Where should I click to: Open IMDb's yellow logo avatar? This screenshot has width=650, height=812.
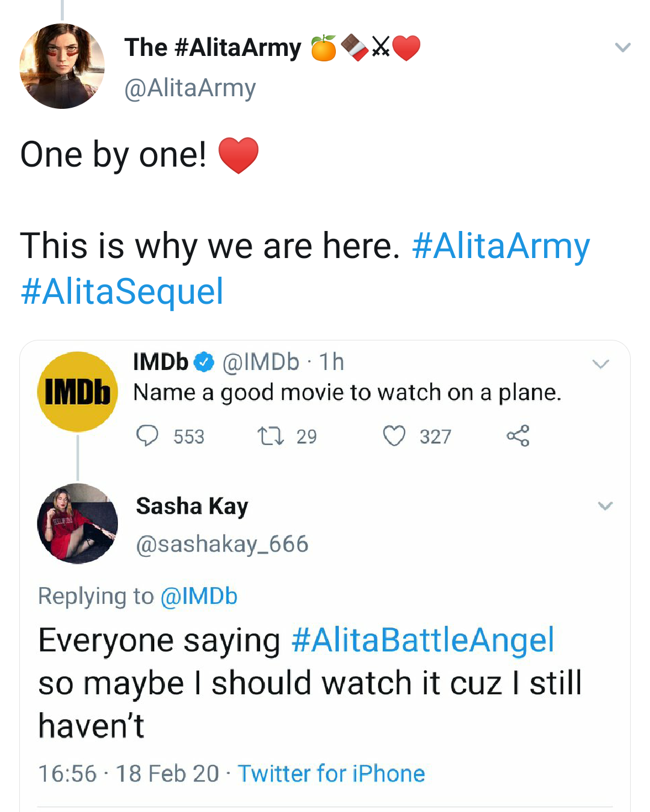point(78,392)
